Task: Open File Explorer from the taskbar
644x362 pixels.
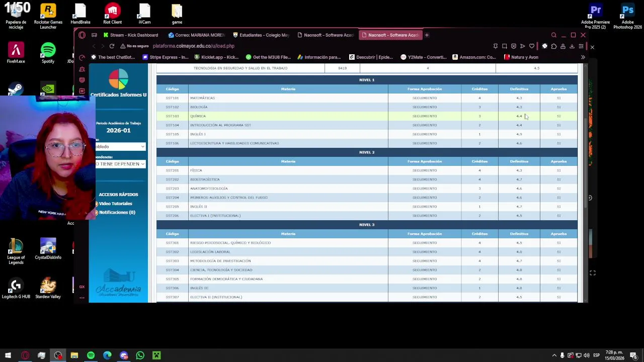Action: coord(74,355)
